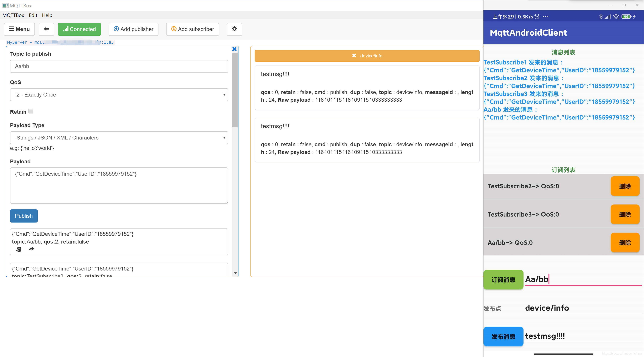Open the Menu hamburger dropdown
644x357 pixels.
(19, 29)
